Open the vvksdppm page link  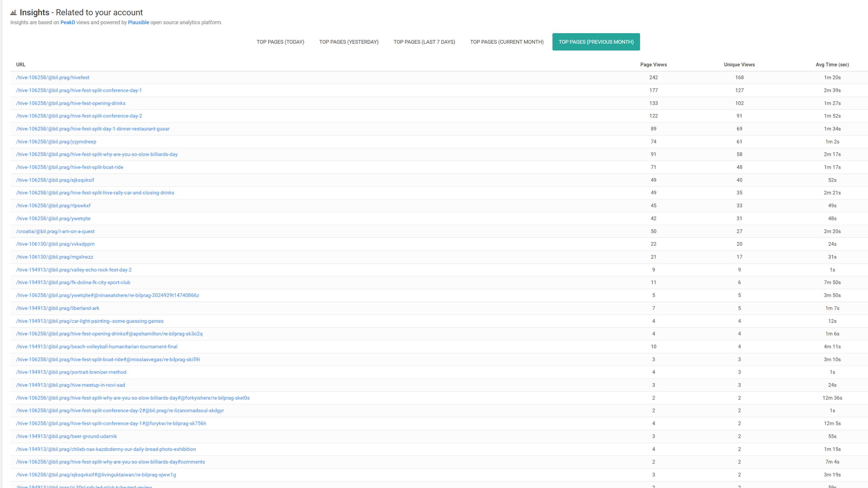(x=55, y=244)
